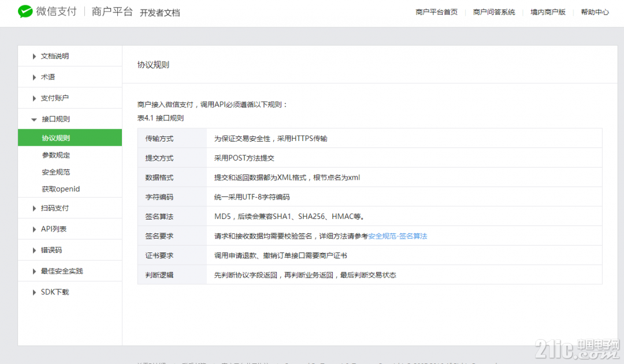
Task: Open the 文档说明 menu label
Action: (x=55, y=56)
